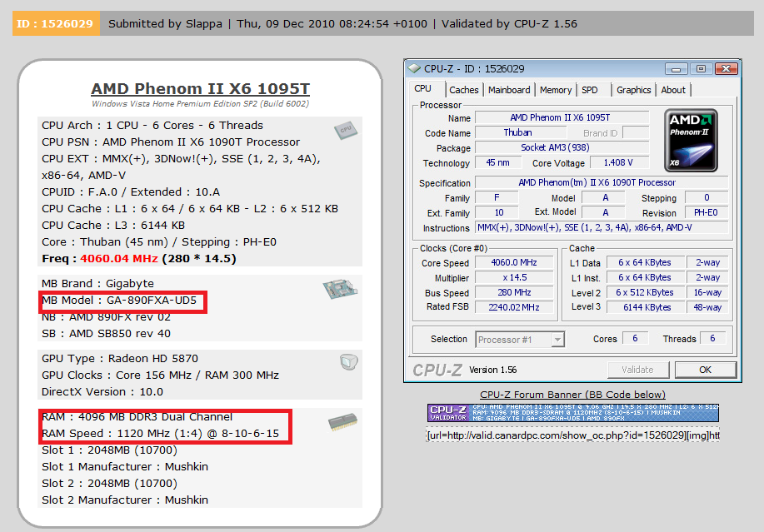Click the Package value Socket AM3 (938)
Screen dimensions: 764x532
562,147
